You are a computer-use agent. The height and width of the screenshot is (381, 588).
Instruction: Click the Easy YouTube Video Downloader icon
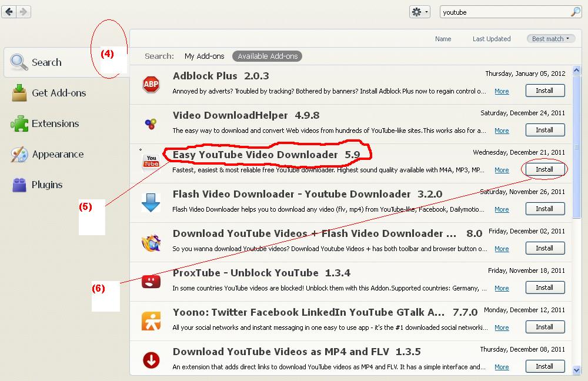click(151, 162)
